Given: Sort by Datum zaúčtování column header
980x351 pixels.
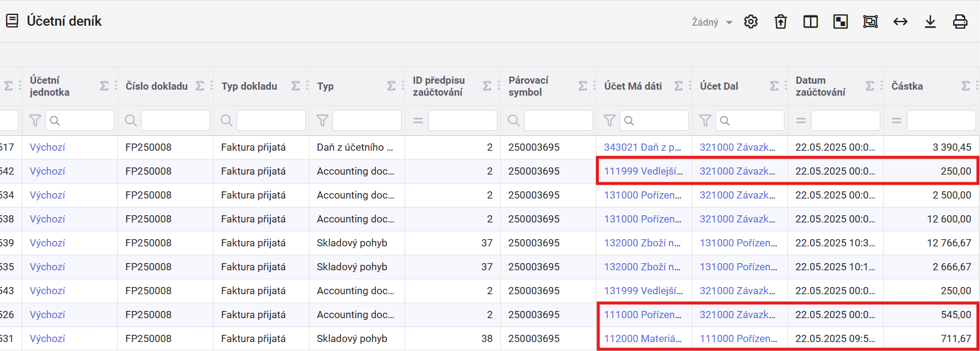Looking at the screenshot, I should pos(820,86).
